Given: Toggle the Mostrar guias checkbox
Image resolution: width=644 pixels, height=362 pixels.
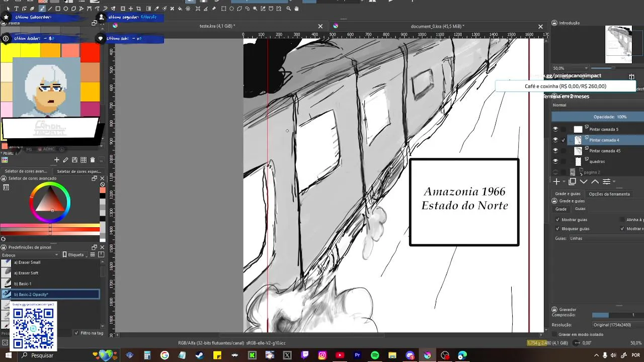Looking at the screenshot, I should click(x=557, y=220).
